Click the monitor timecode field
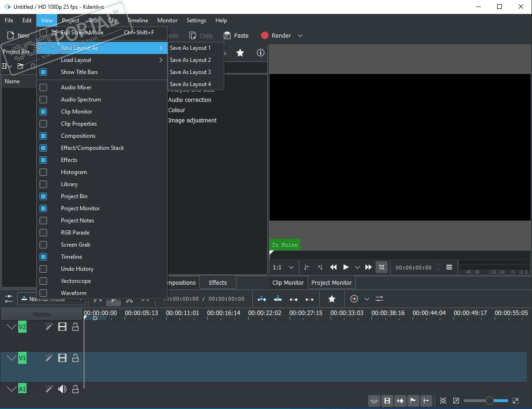The image size is (532, 409). tap(414, 267)
